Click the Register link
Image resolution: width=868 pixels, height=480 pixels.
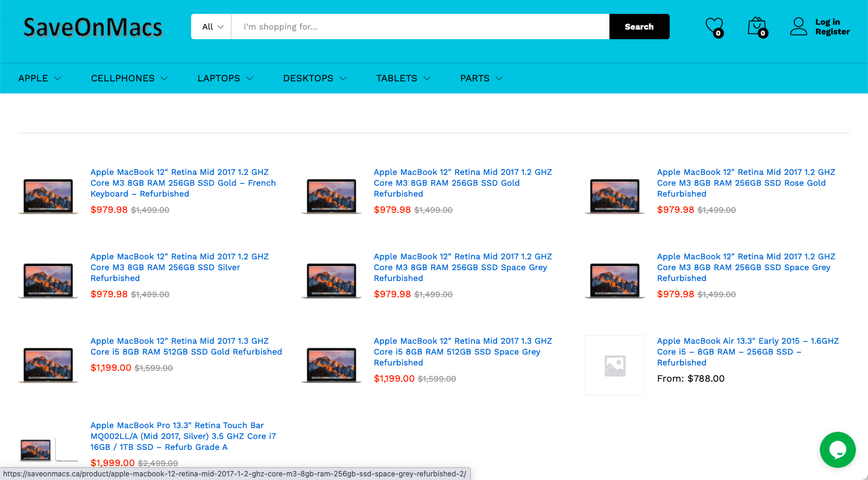tap(832, 32)
